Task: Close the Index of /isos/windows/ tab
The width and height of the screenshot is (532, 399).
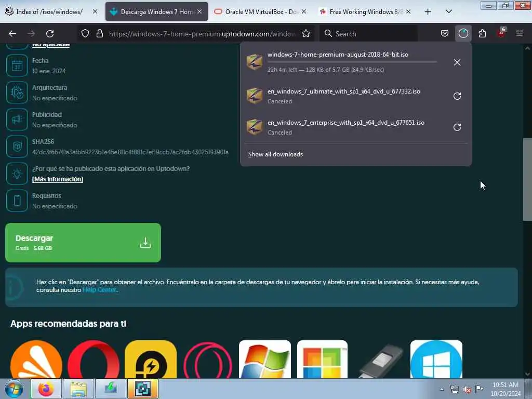Action: point(95,11)
